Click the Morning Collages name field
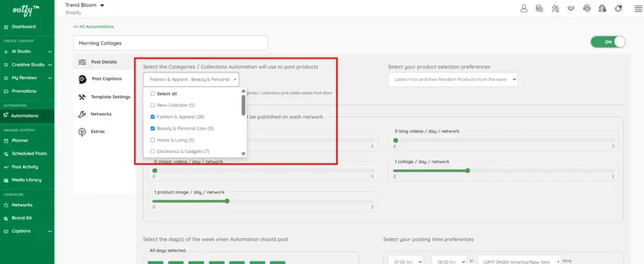The height and width of the screenshot is (264, 644). coord(170,43)
